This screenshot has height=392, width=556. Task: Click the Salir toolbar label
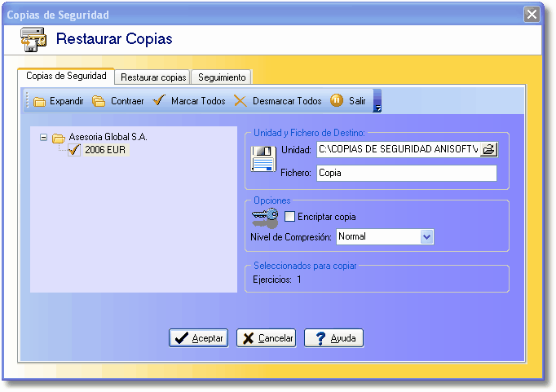357,101
